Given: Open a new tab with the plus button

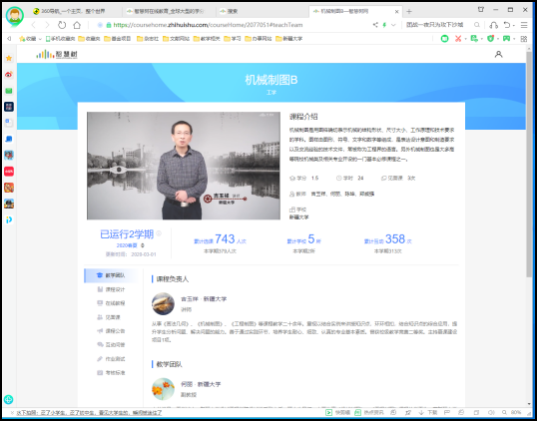Looking at the screenshot, I should pos(409,11).
